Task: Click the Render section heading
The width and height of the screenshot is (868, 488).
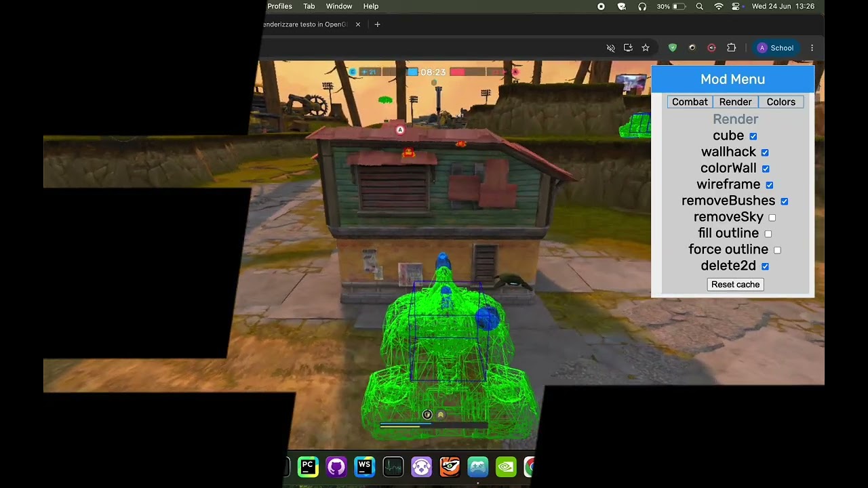Action: (736, 119)
